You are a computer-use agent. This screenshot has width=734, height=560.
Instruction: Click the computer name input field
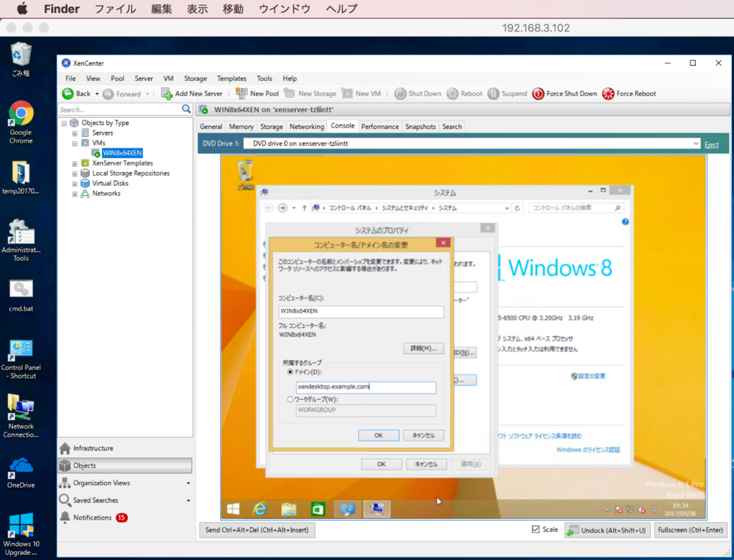(x=361, y=311)
